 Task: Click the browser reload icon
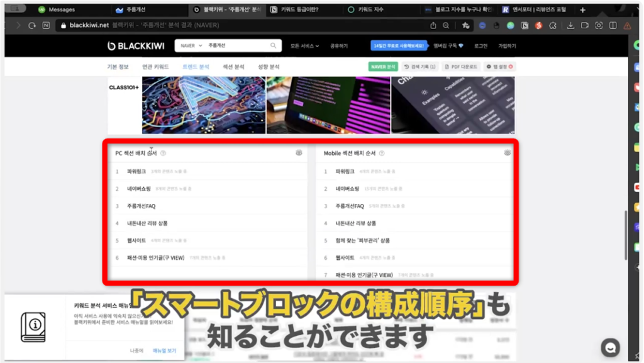pos(32,26)
